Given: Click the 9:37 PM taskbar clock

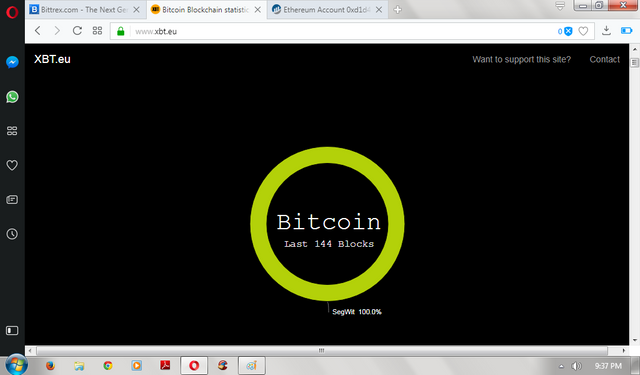Looking at the screenshot, I should 608,366.
